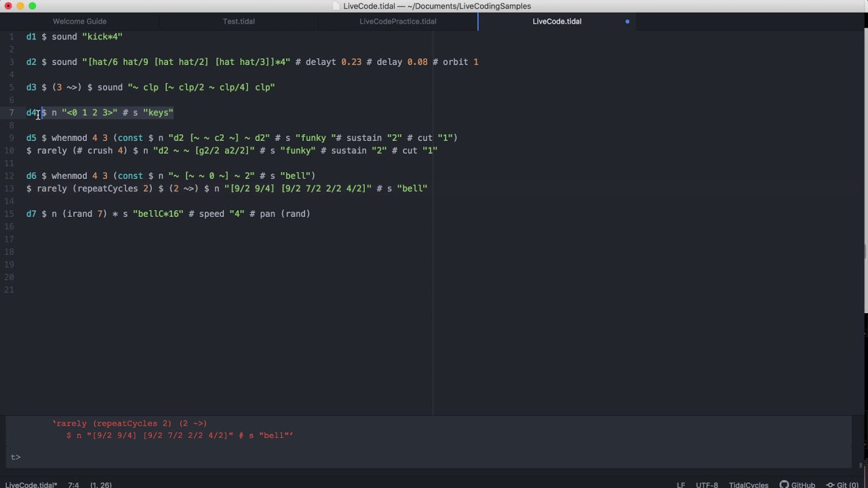
Task: Click the macOS red close window button
Action: tap(7, 6)
